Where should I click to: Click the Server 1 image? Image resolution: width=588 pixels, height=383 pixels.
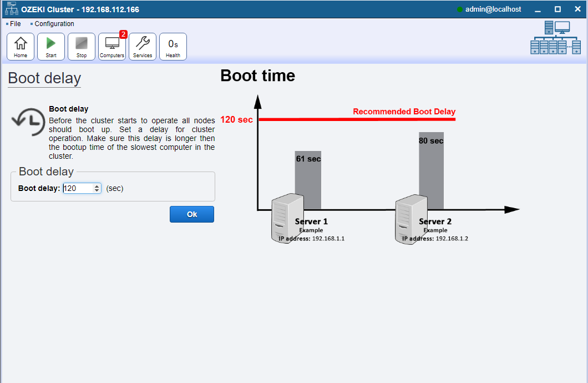click(x=288, y=218)
